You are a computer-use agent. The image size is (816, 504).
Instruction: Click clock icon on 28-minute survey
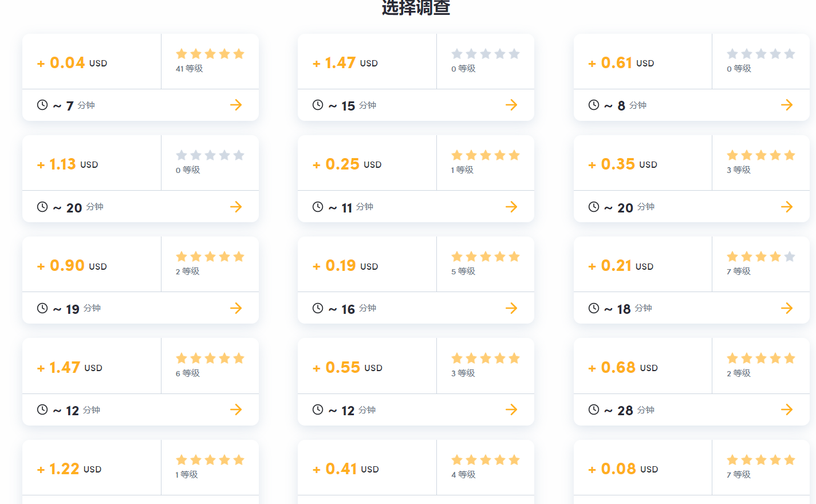tap(594, 409)
